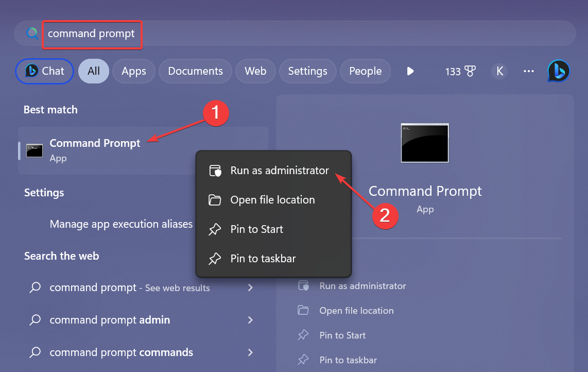Expand the "command prompt admin" suggestion chevron
This screenshot has height=372, width=588.
(251, 320)
